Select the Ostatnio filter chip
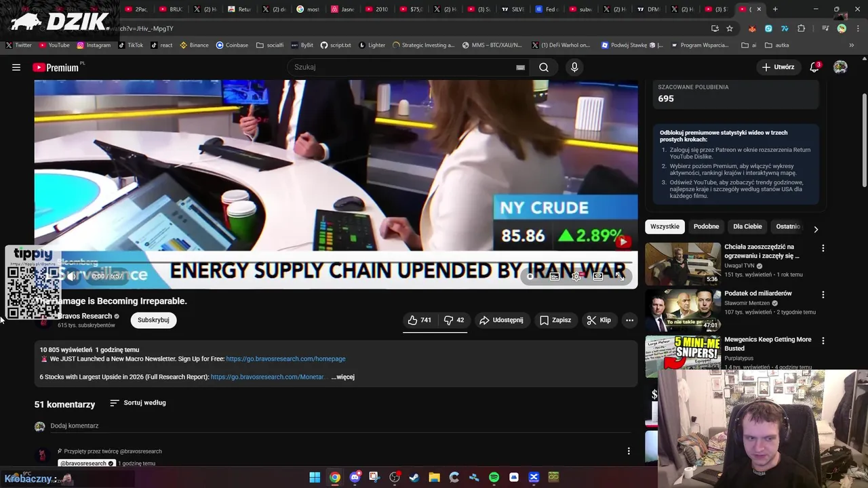Screen dimensions: 868x488 (787, 226)
